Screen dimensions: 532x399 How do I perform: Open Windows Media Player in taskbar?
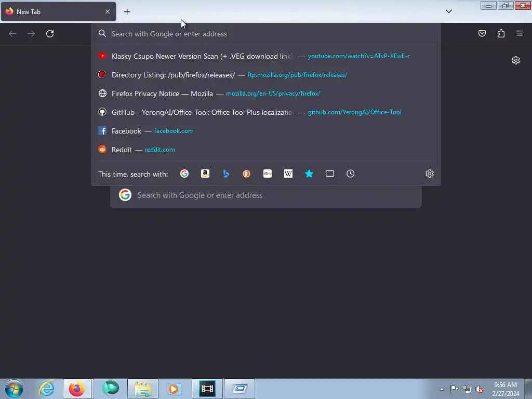174,389
